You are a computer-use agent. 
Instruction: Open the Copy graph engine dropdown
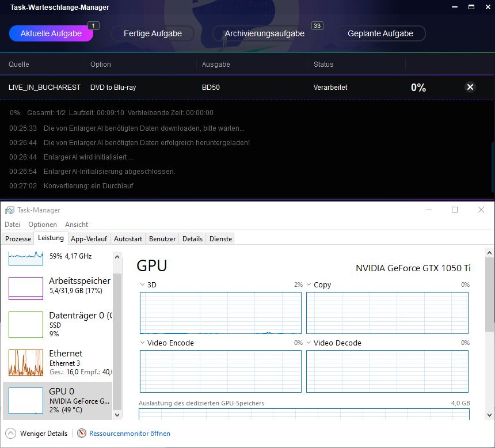309,285
